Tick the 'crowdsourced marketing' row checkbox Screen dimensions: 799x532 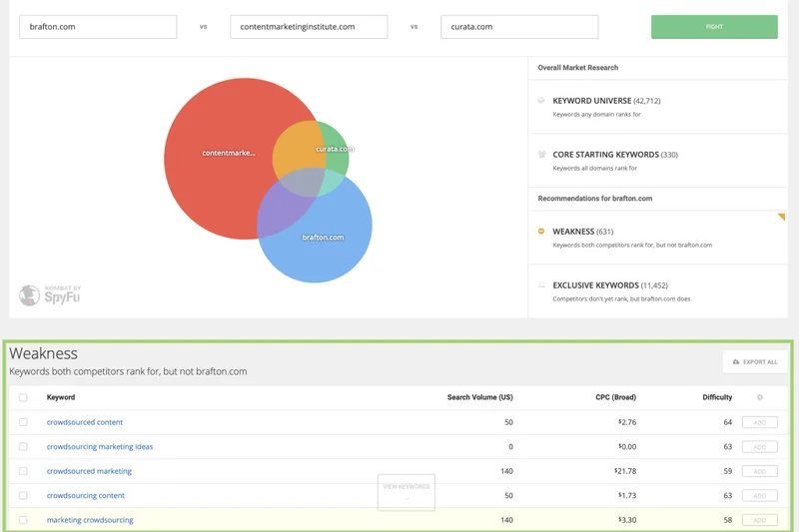pyautogui.click(x=23, y=471)
